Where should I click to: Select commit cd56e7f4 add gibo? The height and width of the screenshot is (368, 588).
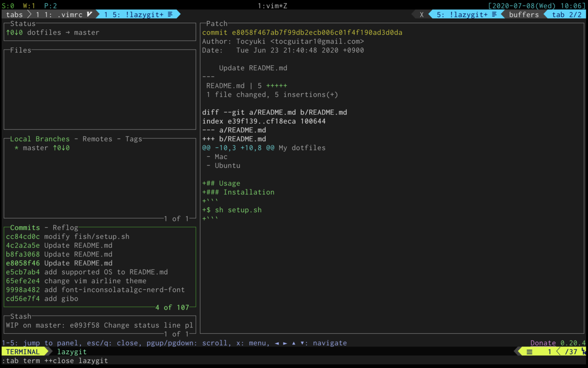100,298
